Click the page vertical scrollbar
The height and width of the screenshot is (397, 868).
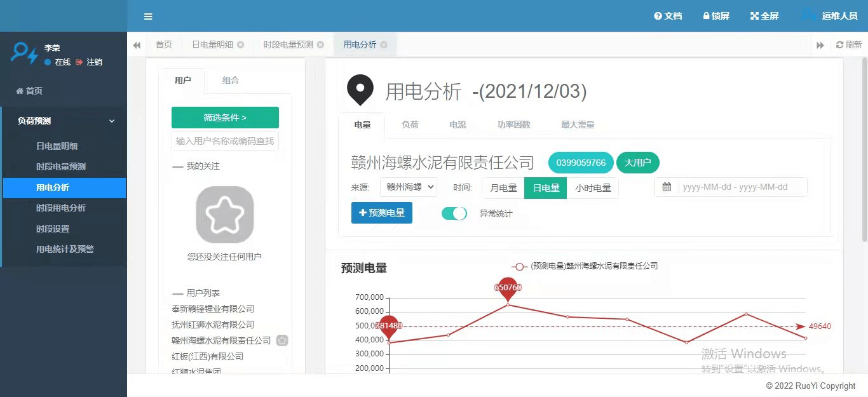864,149
